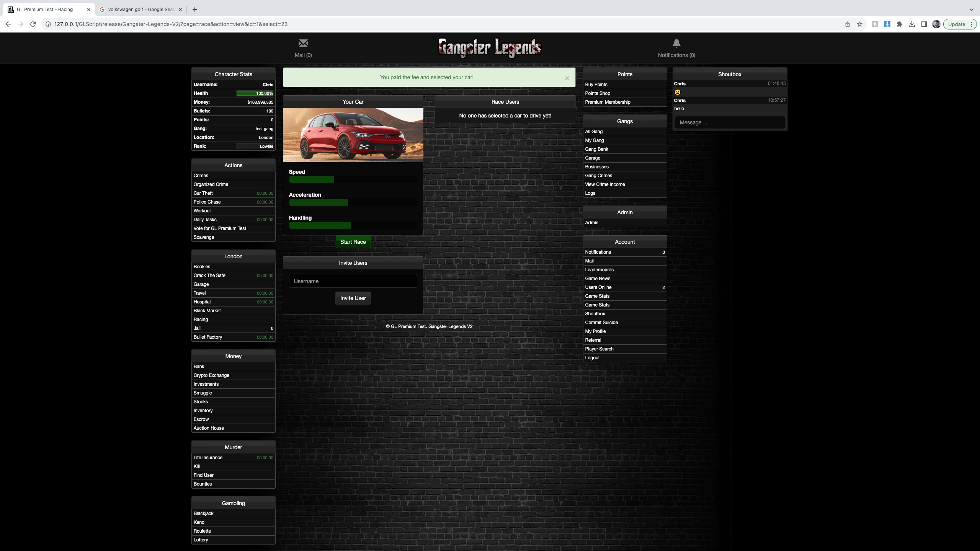
Task: Open Premium Membership link
Action: click(608, 102)
